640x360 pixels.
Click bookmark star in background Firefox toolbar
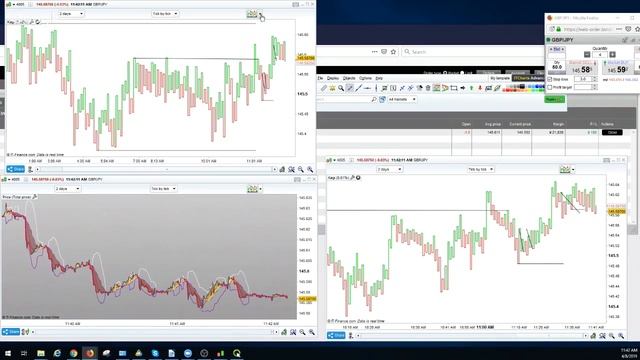point(393,52)
